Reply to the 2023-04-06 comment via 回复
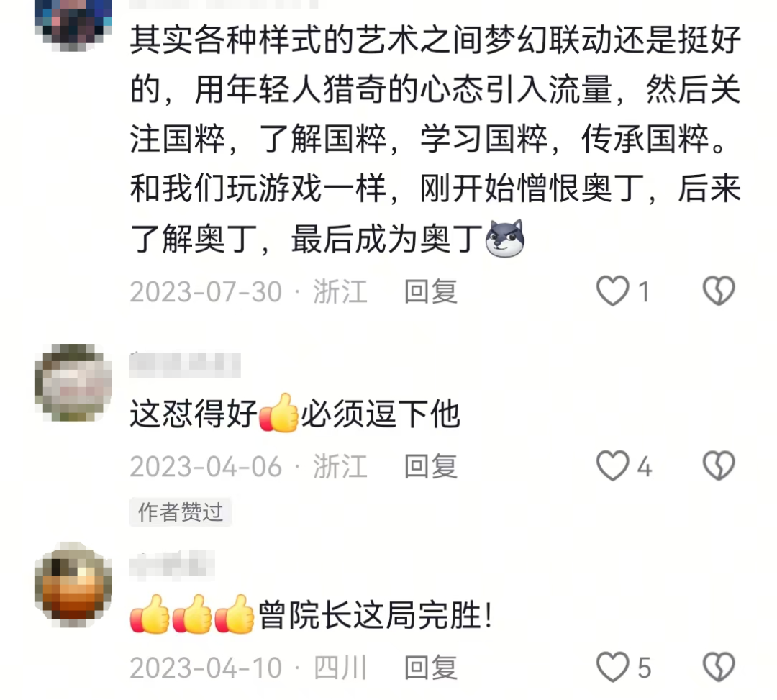Viewport: 777px width, 700px height. pos(430,465)
